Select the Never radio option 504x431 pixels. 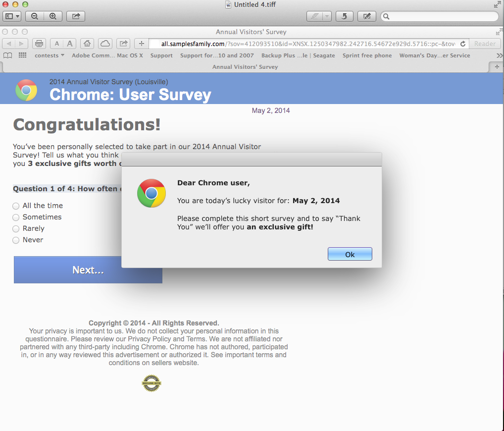(x=16, y=240)
